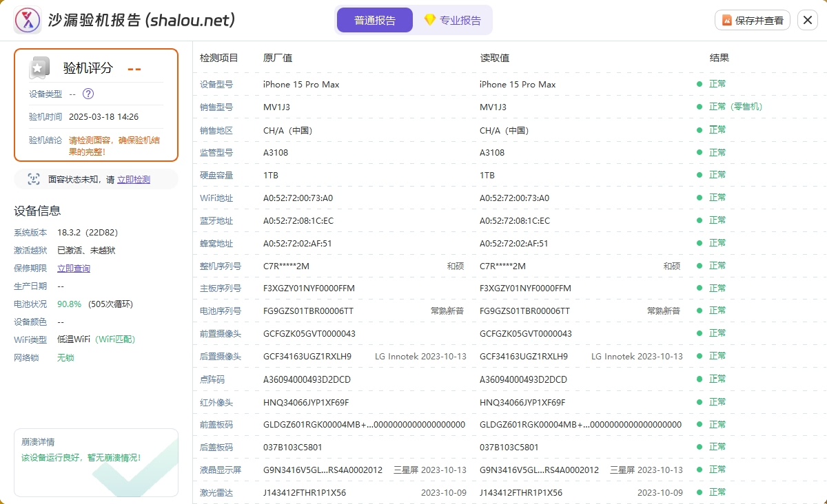
Task: Click the read-value infrared serial HNQ34066JYP1XF69F
Action: point(522,402)
